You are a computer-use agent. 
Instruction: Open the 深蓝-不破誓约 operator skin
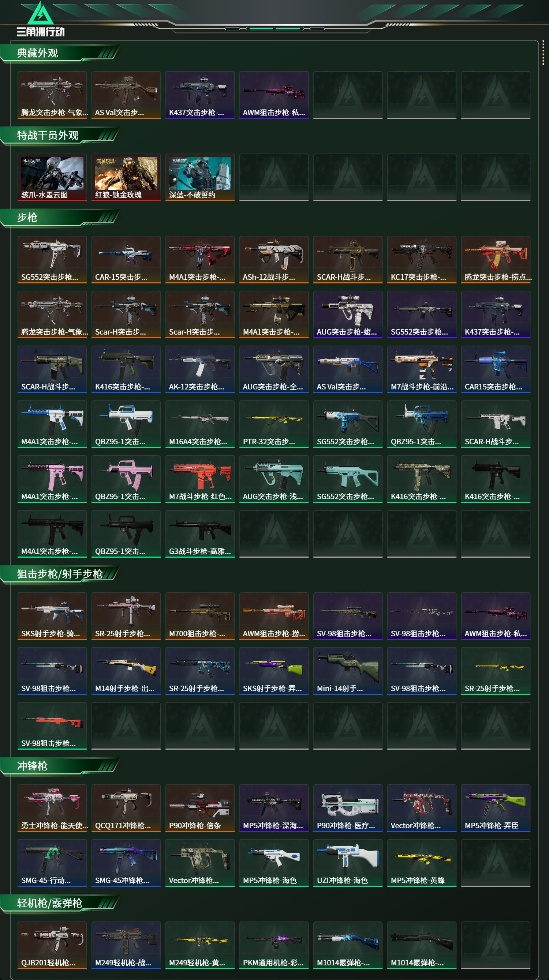[200, 177]
